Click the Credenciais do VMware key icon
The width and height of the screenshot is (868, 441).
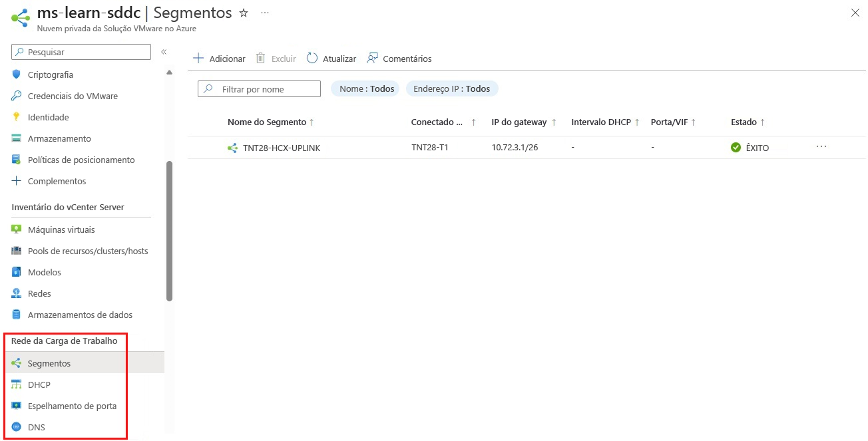point(17,96)
